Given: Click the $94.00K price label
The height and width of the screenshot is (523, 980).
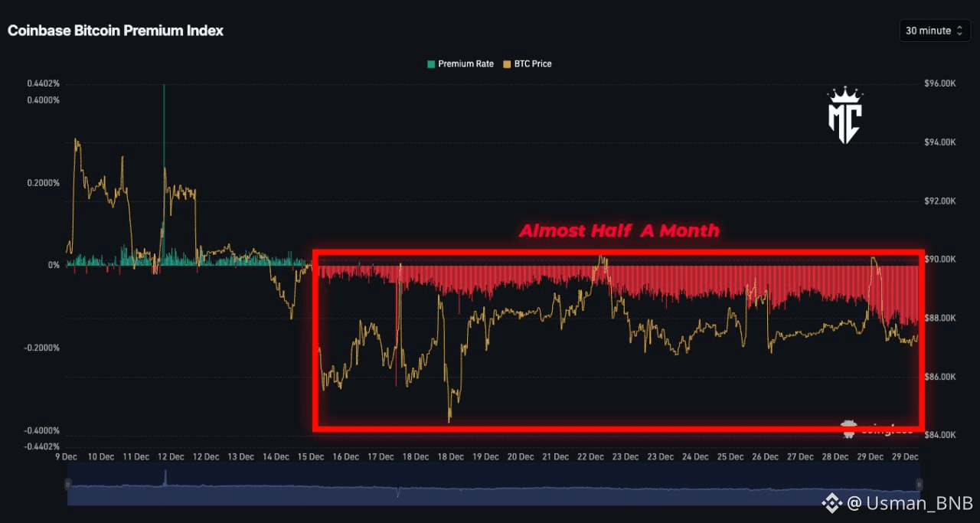Looking at the screenshot, I should [x=941, y=142].
